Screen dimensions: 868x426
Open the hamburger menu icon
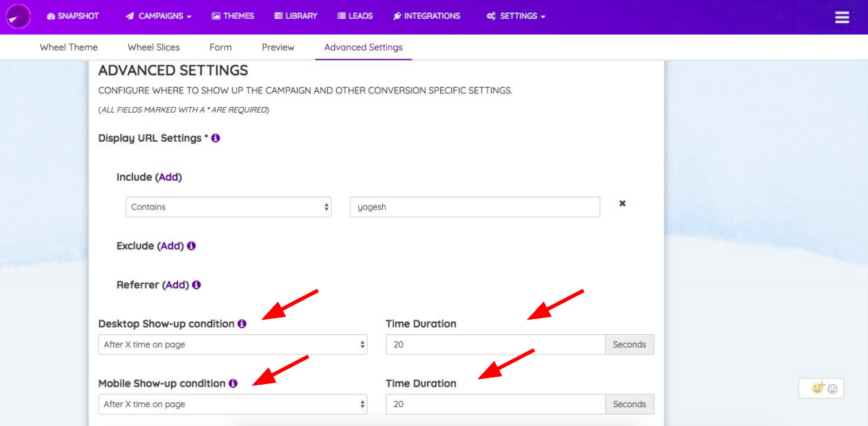point(841,17)
